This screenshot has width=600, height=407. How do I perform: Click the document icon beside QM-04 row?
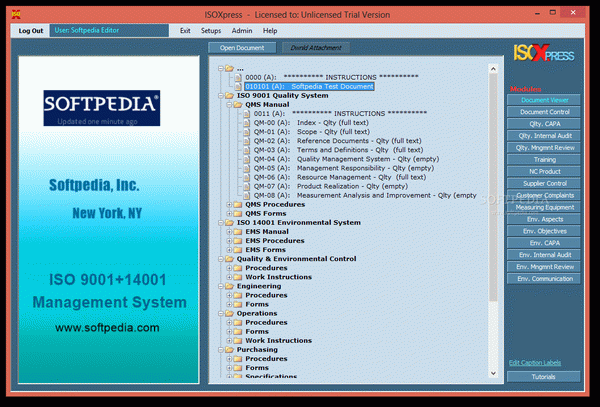coord(247,159)
